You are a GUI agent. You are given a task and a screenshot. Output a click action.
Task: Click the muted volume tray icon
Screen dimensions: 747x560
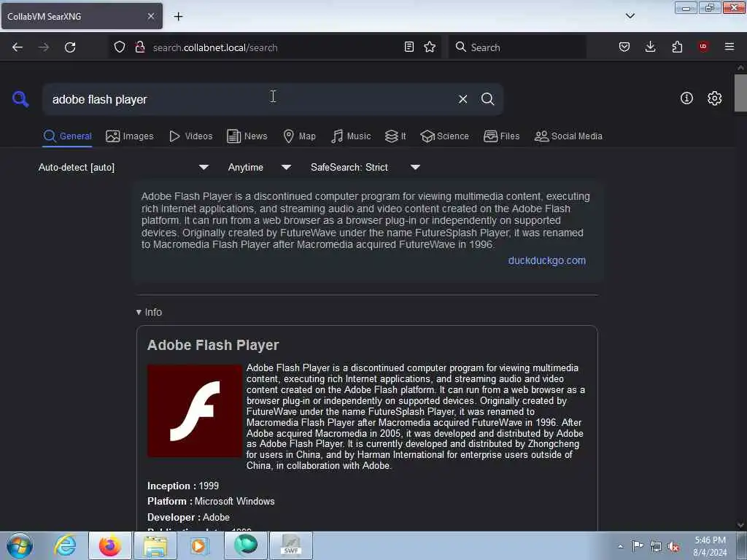point(673,547)
